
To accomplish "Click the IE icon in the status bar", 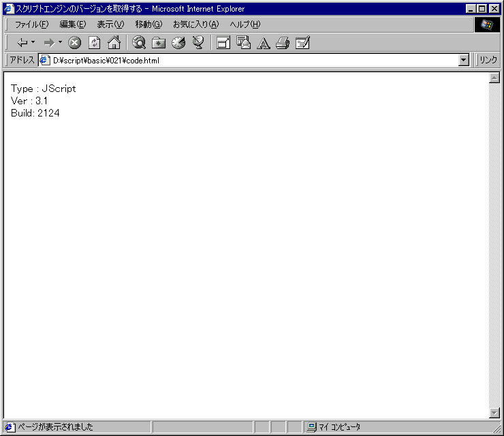I will [x=10, y=427].
